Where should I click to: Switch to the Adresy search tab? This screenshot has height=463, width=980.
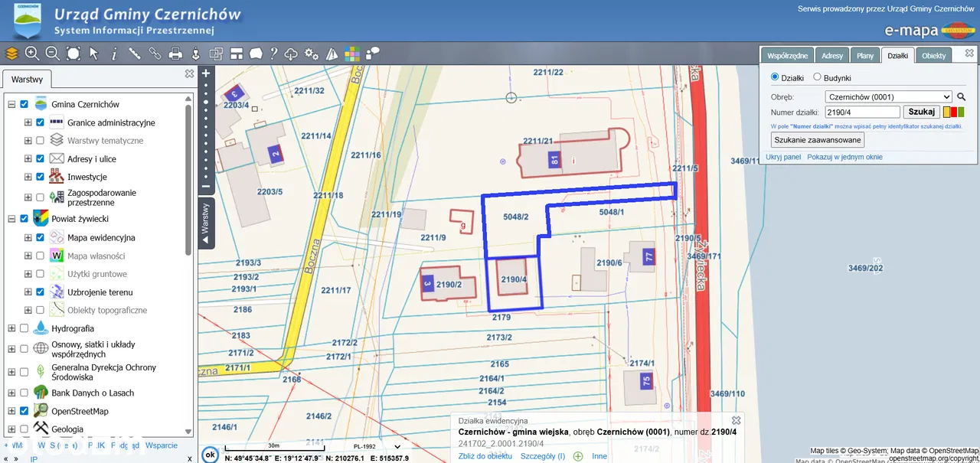pos(831,56)
